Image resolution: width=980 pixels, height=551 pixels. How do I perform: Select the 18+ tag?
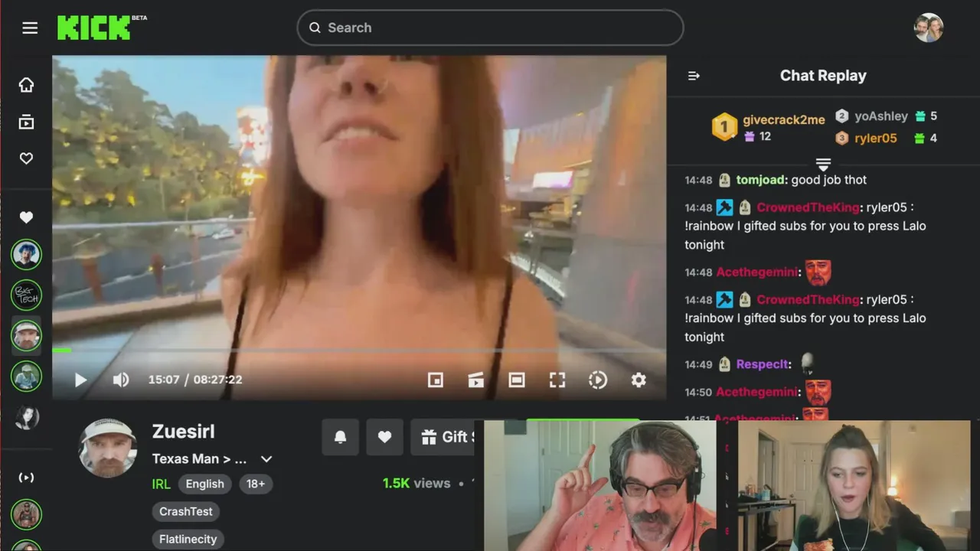coord(256,484)
